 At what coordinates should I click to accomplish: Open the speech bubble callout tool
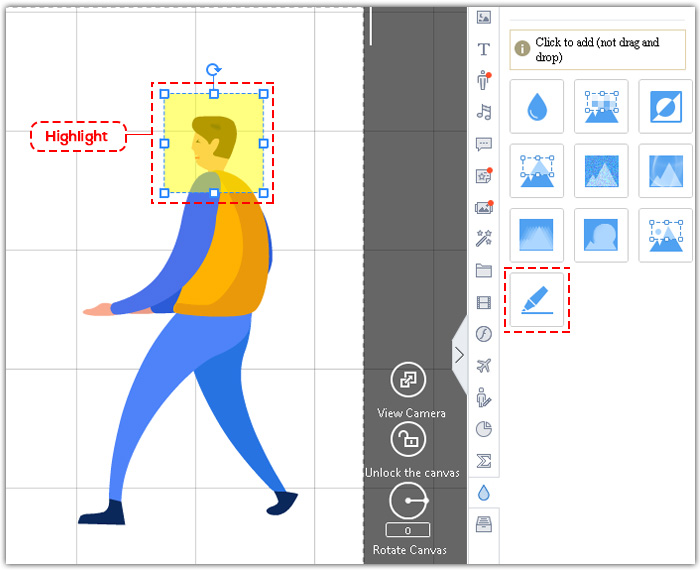pos(484,144)
